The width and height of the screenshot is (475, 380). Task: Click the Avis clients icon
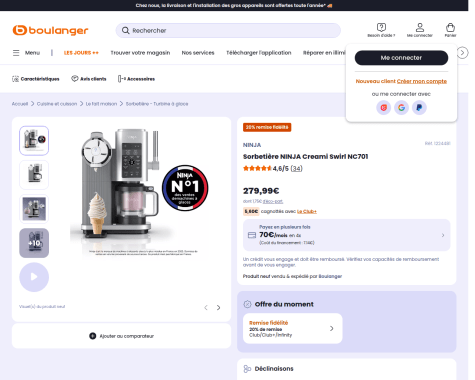[75, 79]
